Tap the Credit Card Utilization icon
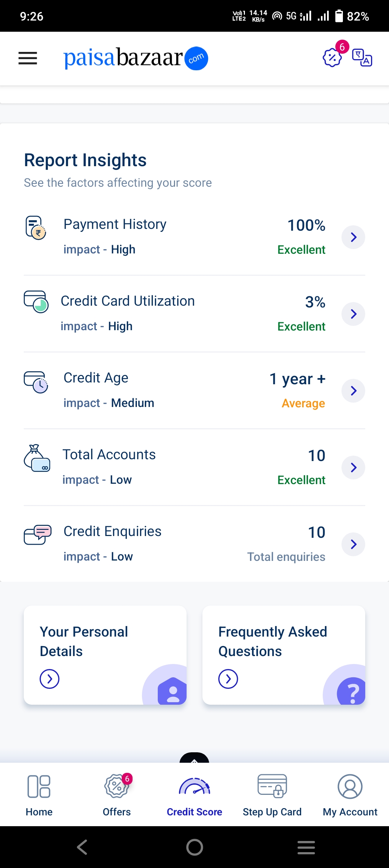389x868 pixels. pyautogui.click(x=36, y=302)
